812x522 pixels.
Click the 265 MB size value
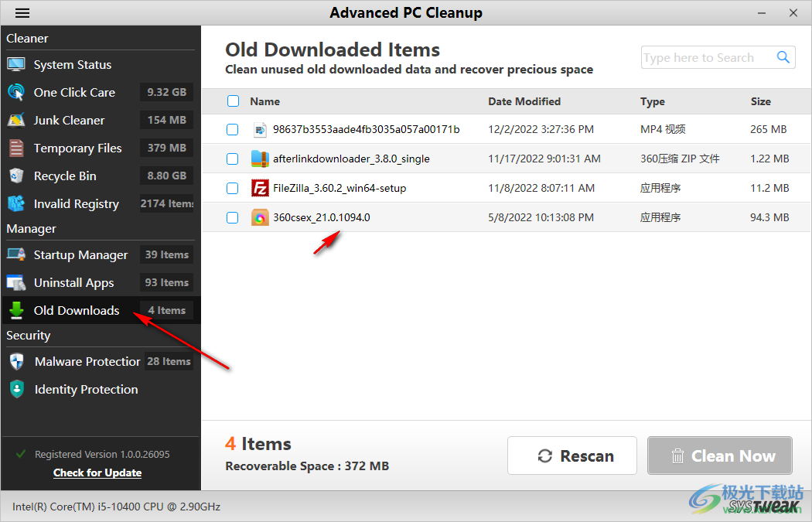(768, 129)
